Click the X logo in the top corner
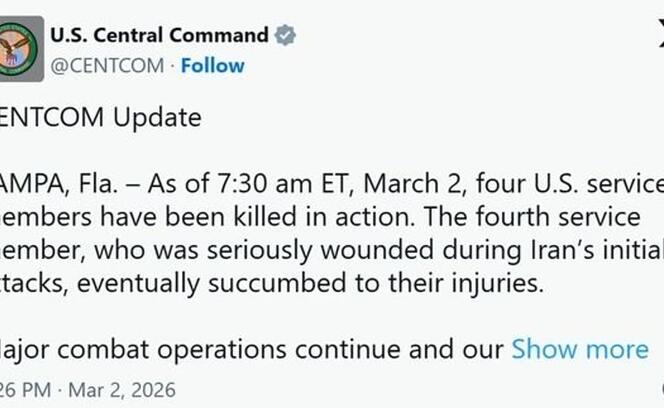 pyautogui.click(x=660, y=37)
